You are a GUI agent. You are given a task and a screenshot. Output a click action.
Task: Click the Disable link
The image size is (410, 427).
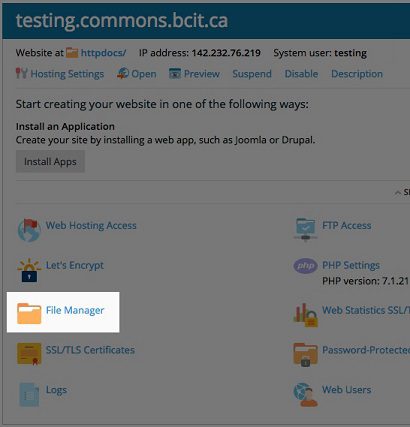pyautogui.click(x=301, y=74)
